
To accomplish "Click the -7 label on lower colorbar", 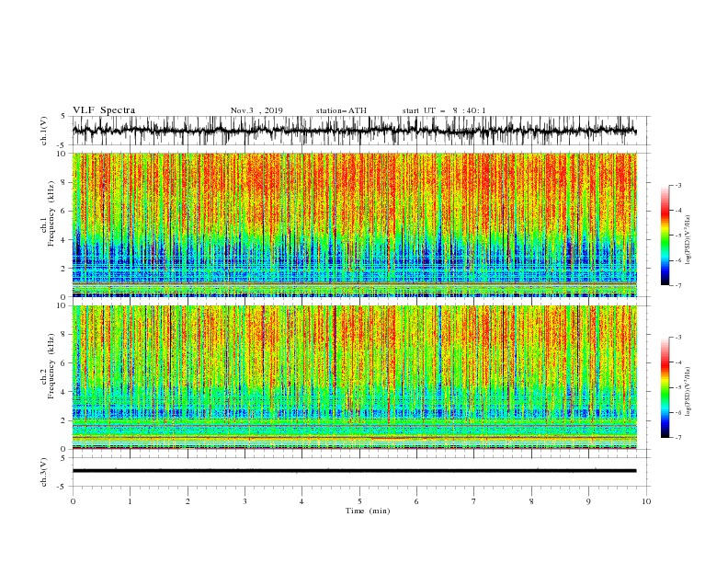I will 677,438.
